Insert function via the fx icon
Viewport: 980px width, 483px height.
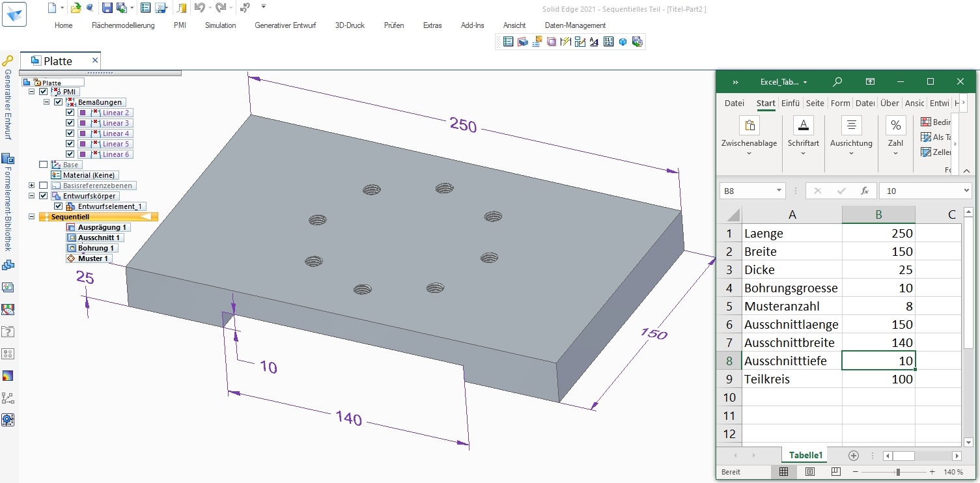click(x=865, y=191)
